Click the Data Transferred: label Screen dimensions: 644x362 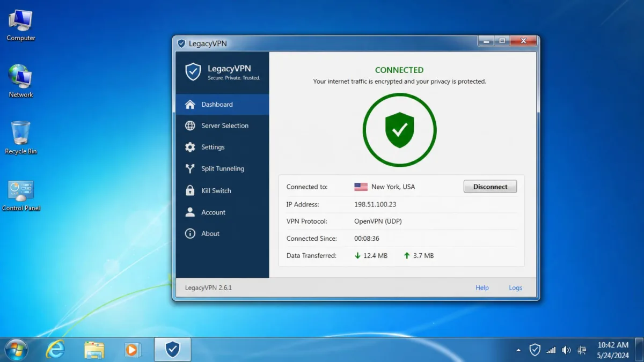311,256
